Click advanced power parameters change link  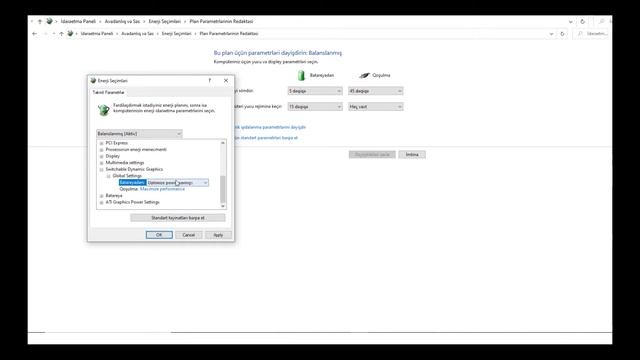click(x=270, y=127)
